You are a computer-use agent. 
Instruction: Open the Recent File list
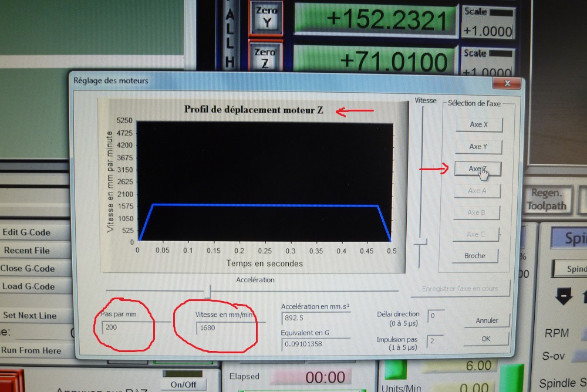pyautogui.click(x=27, y=251)
